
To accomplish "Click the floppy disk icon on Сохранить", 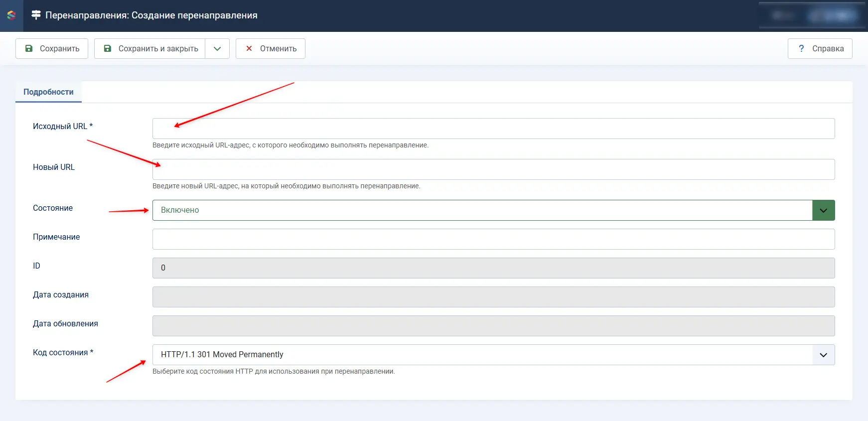I will click(29, 48).
